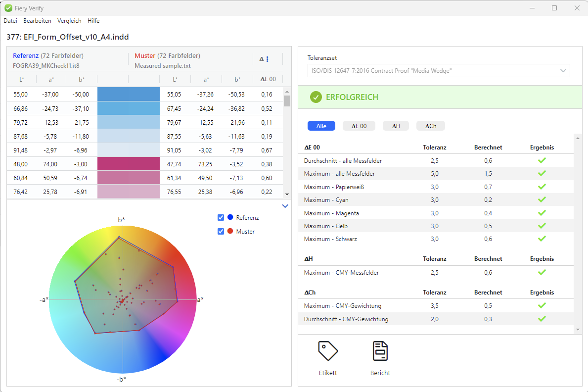Image resolution: width=588 pixels, height=392 pixels.
Task: Select the ΔH filter pill
Action: [x=396, y=126]
